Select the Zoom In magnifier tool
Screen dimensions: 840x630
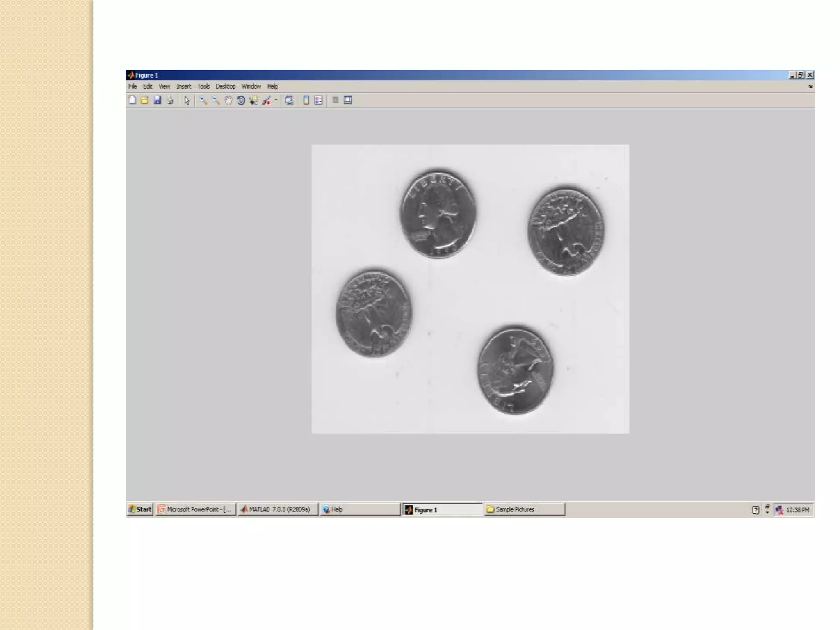tap(203, 100)
